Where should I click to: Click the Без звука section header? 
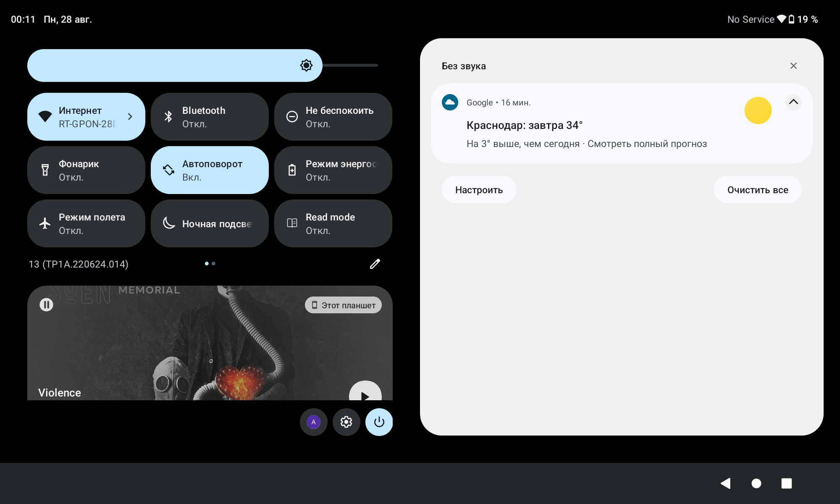(x=464, y=66)
